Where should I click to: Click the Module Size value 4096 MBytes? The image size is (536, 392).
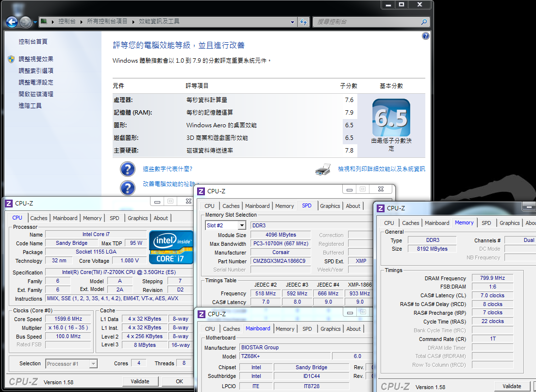point(281,235)
